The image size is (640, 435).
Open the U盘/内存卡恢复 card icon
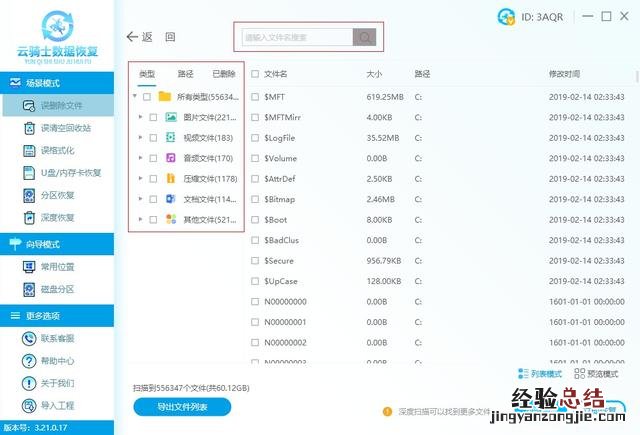coord(29,173)
